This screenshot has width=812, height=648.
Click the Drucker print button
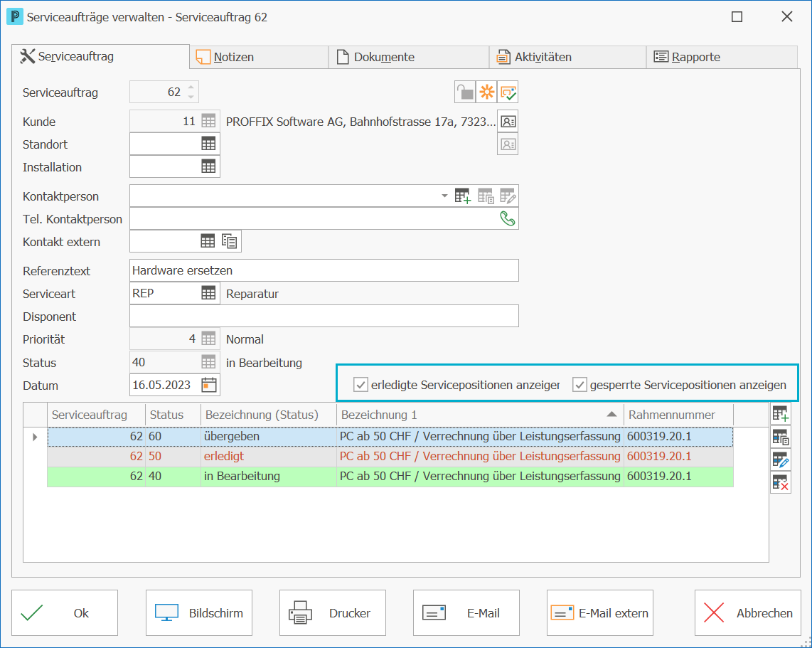(x=333, y=612)
